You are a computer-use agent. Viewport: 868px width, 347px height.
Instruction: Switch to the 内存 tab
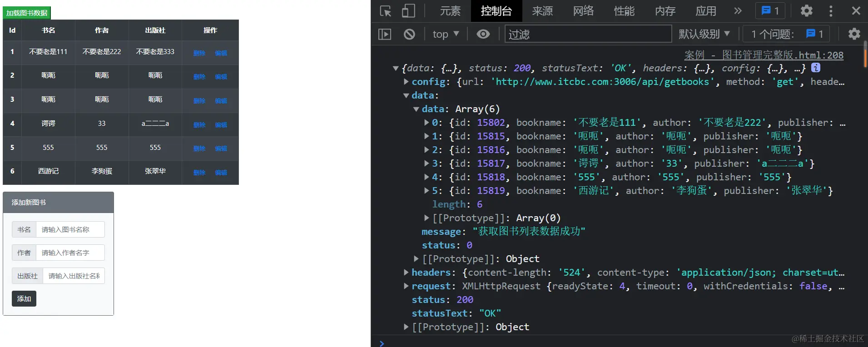tap(665, 11)
